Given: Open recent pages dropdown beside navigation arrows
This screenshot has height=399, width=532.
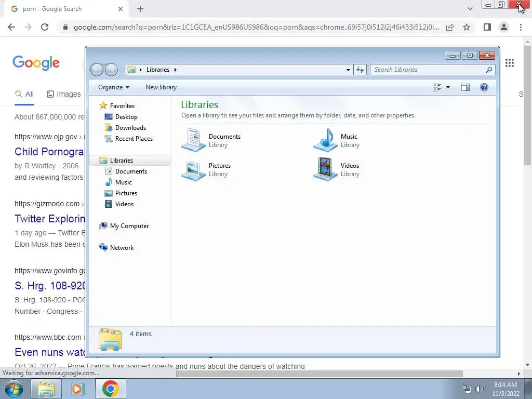Looking at the screenshot, I should (x=122, y=70).
